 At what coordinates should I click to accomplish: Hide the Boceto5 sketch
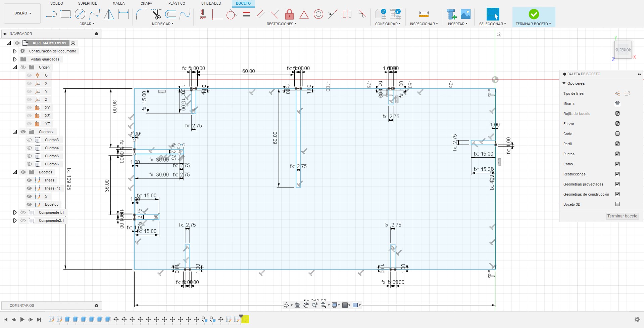coord(29,204)
